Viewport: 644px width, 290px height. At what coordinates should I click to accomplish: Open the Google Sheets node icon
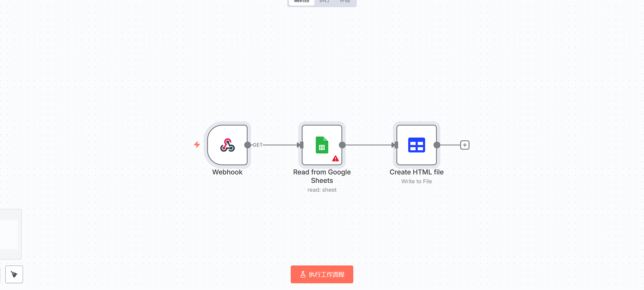pyautogui.click(x=322, y=145)
